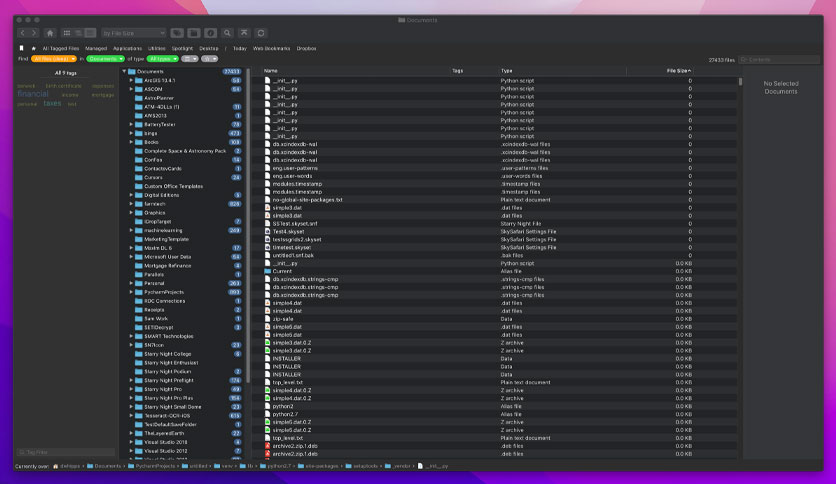This screenshot has height=484, width=836.
Task: Expand the PycharmProjects folder
Action: click(131, 292)
